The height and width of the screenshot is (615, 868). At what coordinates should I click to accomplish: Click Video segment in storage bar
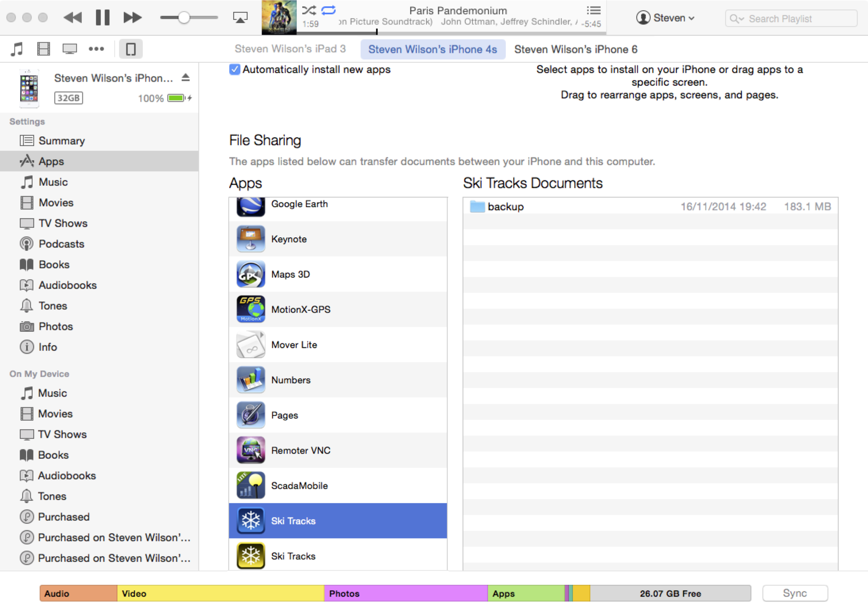click(221, 593)
